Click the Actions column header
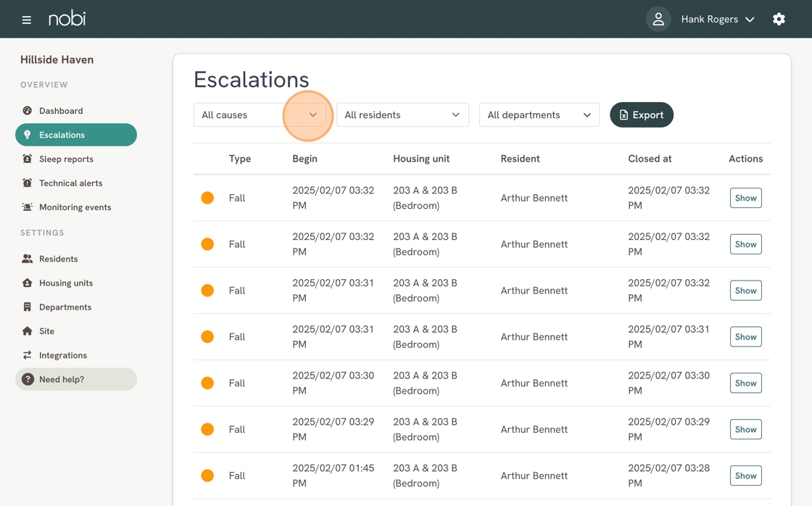This screenshot has width=812, height=506. (x=746, y=159)
